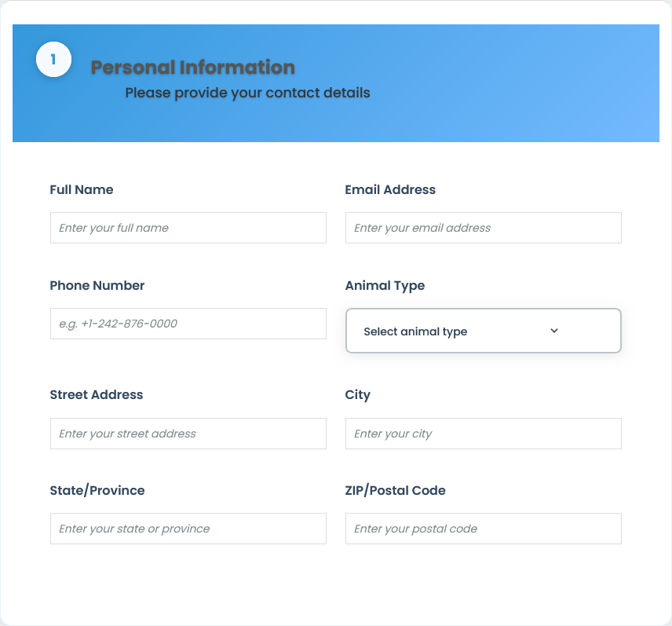The height and width of the screenshot is (626, 672).
Task: Focus the Email Address input
Action: (x=483, y=228)
